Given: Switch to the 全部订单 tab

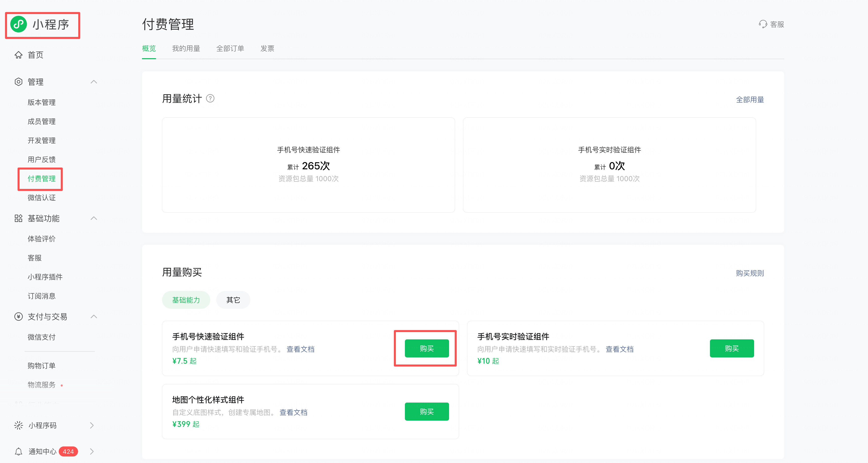Looking at the screenshot, I should 230,48.
